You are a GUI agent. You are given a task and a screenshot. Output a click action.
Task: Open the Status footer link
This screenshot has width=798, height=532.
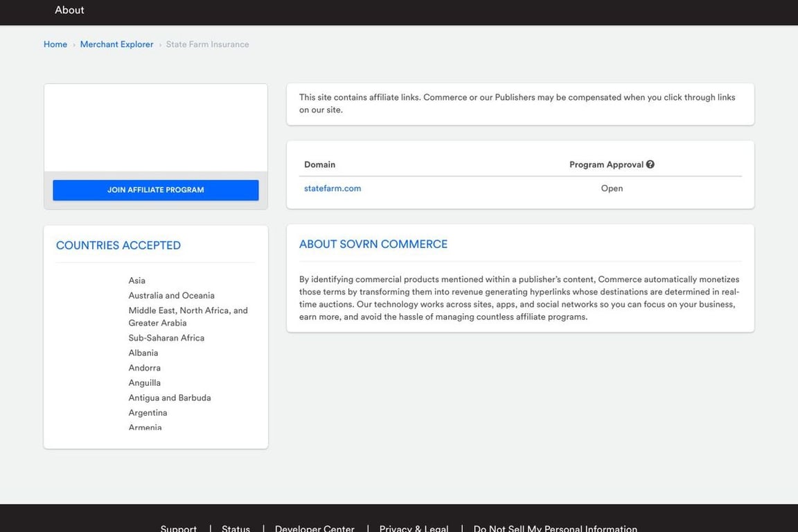click(x=236, y=529)
